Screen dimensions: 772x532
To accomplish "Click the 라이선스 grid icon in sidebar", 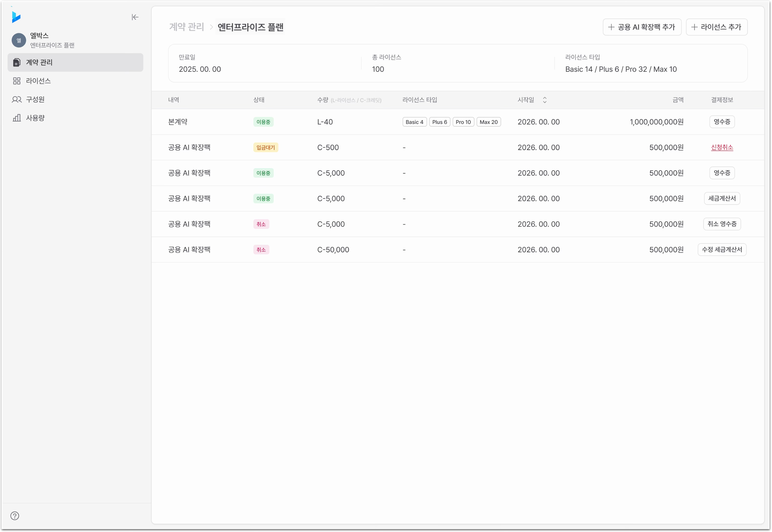I will [x=17, y=81].
